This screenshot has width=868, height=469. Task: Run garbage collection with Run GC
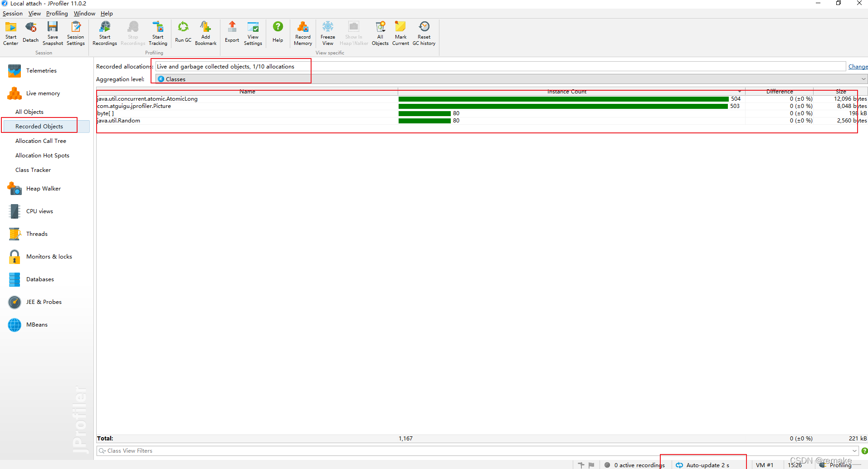pos(183,33)
